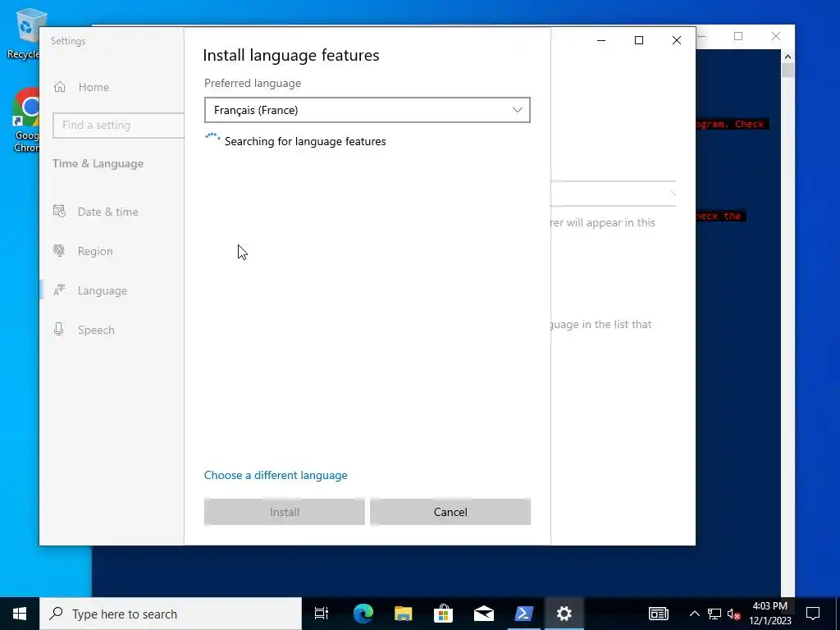Screen dimensions: 840x630
Task: Open the Action Center notifications icon
Action: (x=813, y=614)
